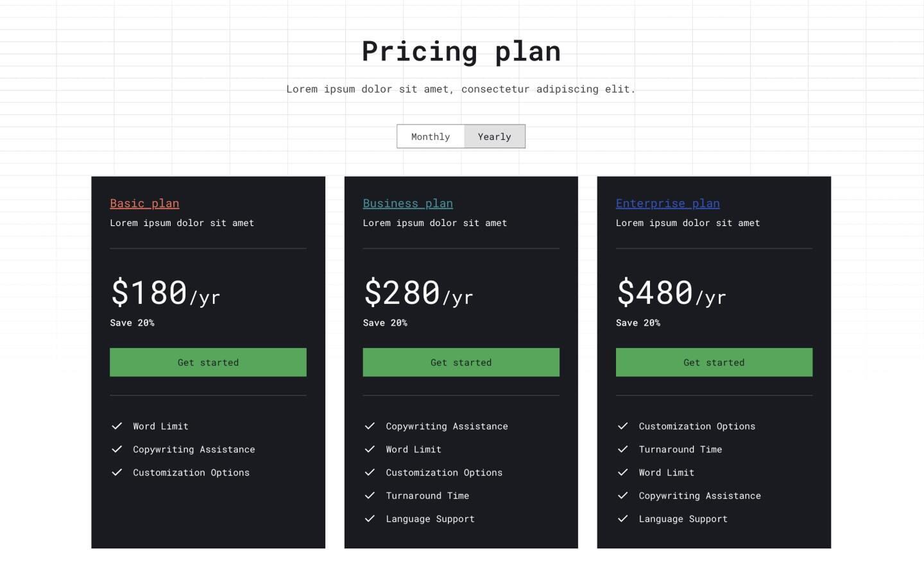Click Get started under the $280/yr plan
The image size is (924, 578).
pyautogui.click(x=461, y=362)
